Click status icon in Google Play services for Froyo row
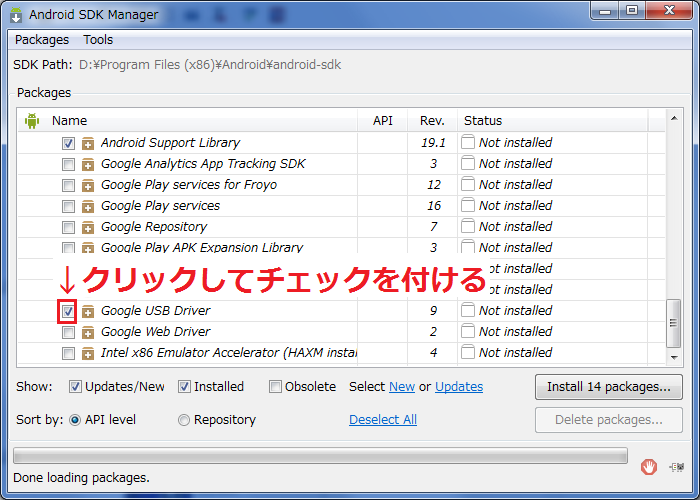Viewport: 700px width, 500px height. coord(468,184)
